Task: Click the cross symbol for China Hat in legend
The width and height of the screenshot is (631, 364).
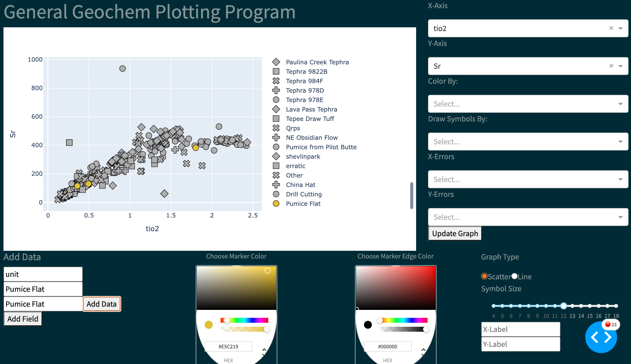Action: coord(276,185)
